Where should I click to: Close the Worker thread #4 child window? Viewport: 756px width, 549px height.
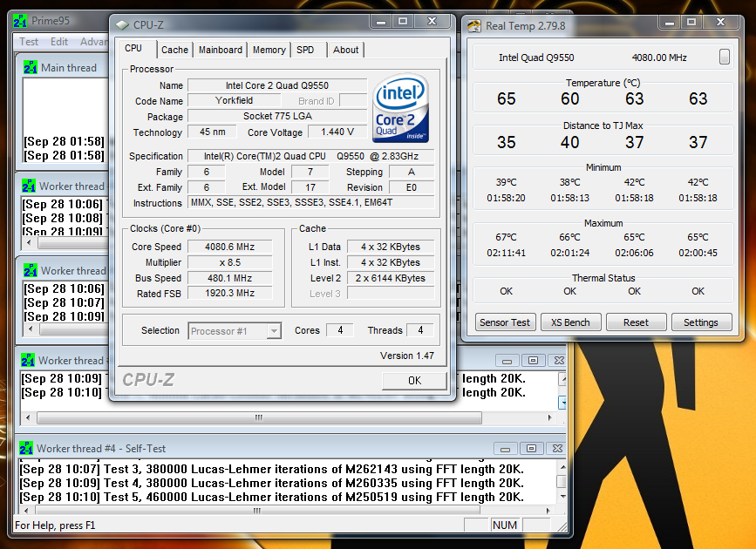point(557,449)
